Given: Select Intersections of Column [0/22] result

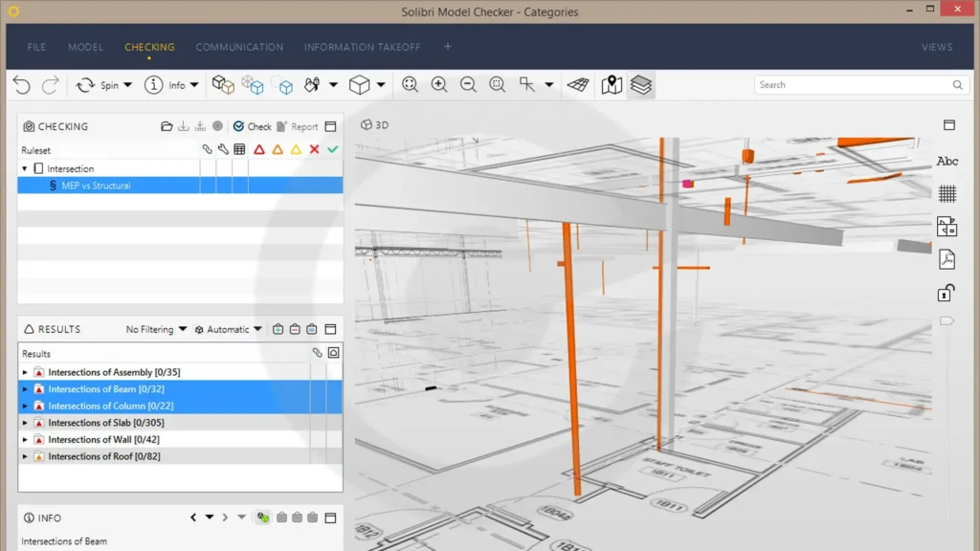Looking at the screenshot, I should coord(180,406).
